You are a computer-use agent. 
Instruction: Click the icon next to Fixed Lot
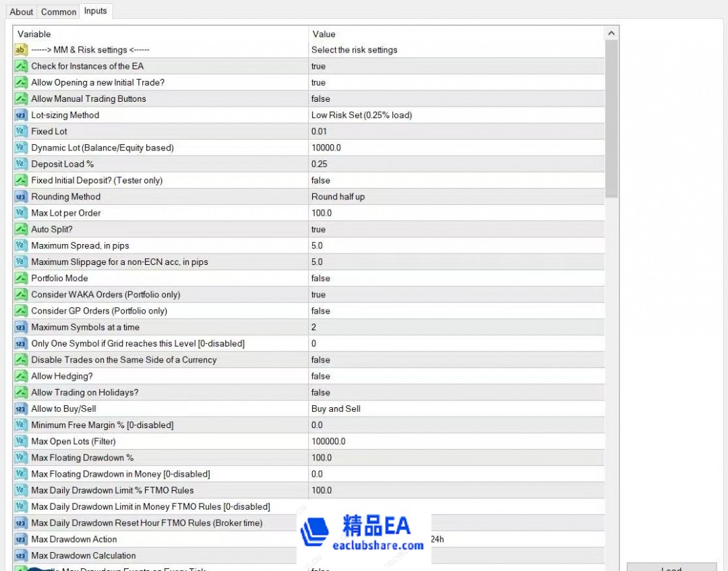point(21,131)
